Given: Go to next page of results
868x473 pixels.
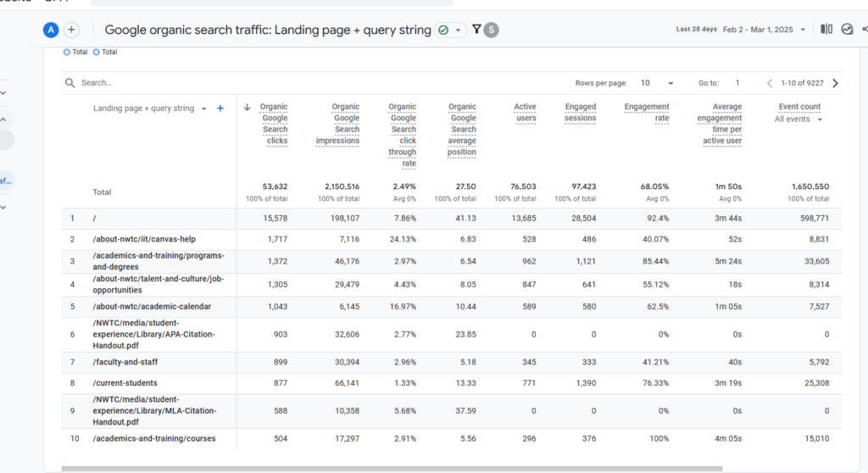Looking at the screenshot, I should click(835, 83).
